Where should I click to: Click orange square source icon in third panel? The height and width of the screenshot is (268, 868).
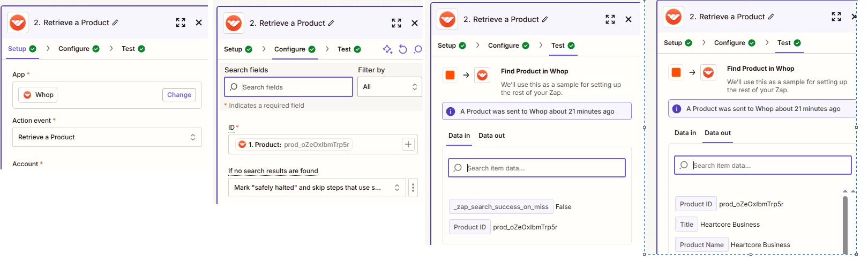450,75
